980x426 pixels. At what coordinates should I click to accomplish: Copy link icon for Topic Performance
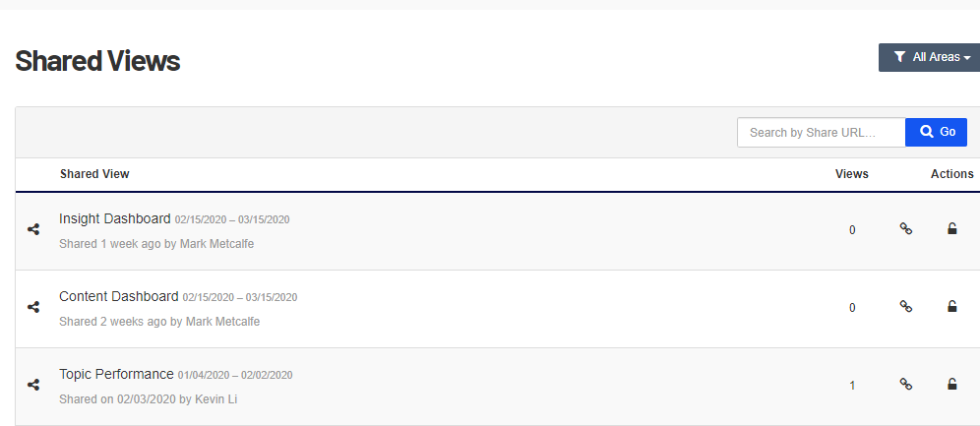(905, 384)
